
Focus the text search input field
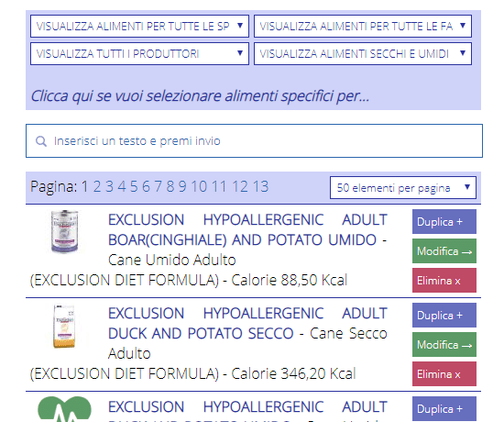[254, 141]
